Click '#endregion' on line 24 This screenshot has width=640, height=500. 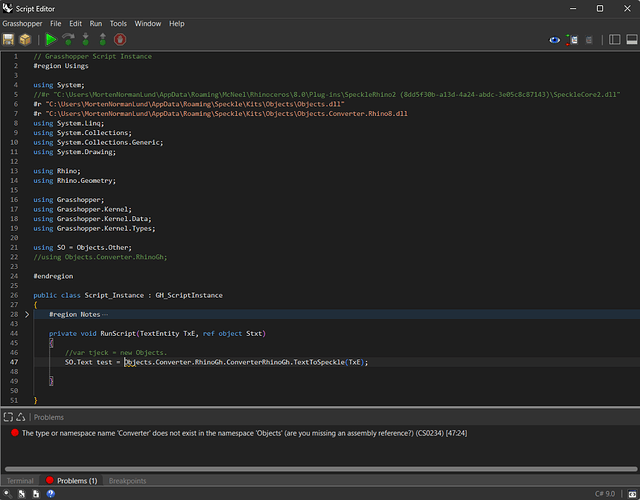click(x=53, y=276)
